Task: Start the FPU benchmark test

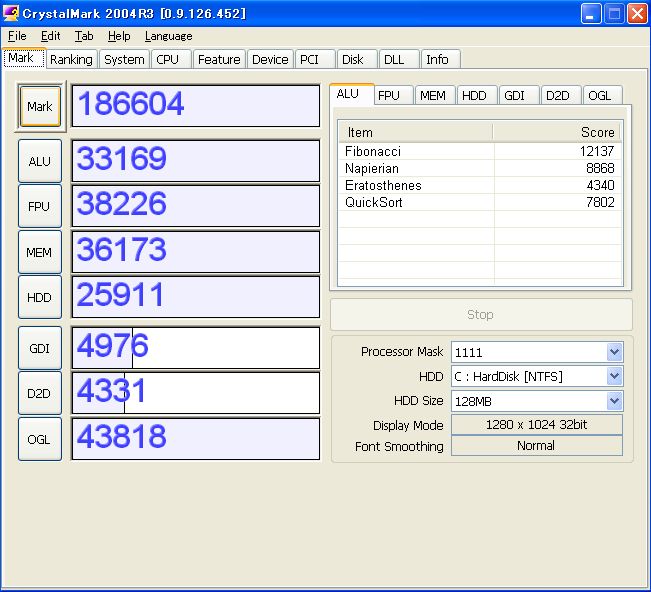Action: point(39,206)
